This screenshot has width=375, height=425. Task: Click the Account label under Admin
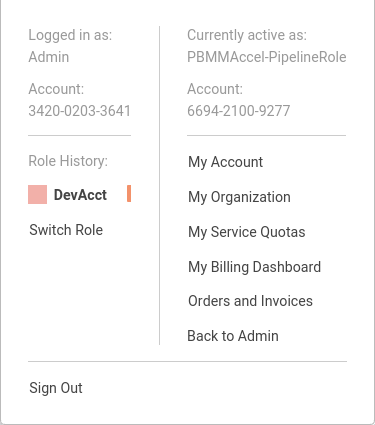point(56,89)
